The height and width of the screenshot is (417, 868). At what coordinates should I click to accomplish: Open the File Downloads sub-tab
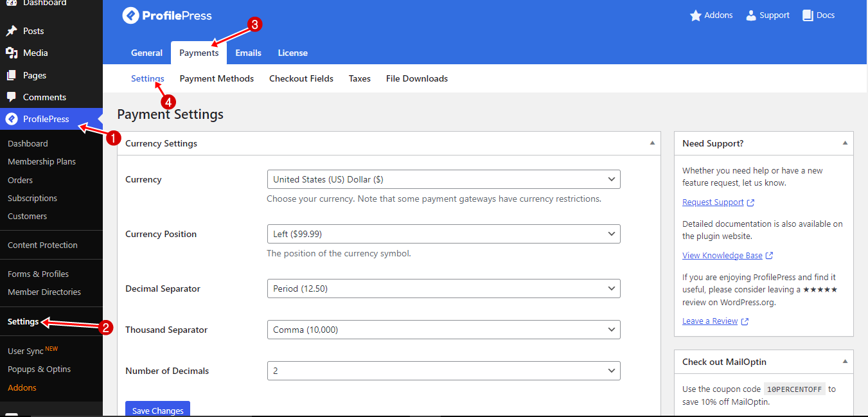click(417, 78)
